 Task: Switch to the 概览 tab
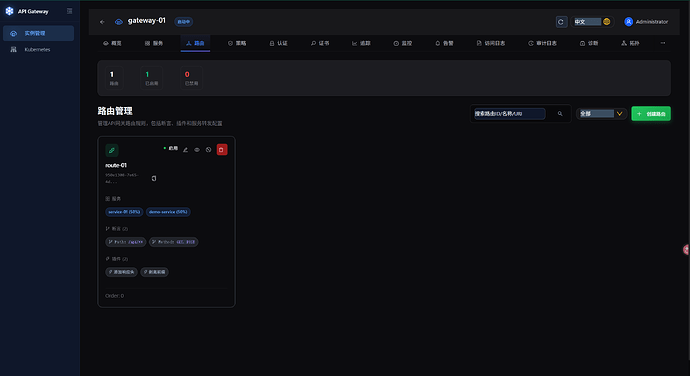click(112, 43)
